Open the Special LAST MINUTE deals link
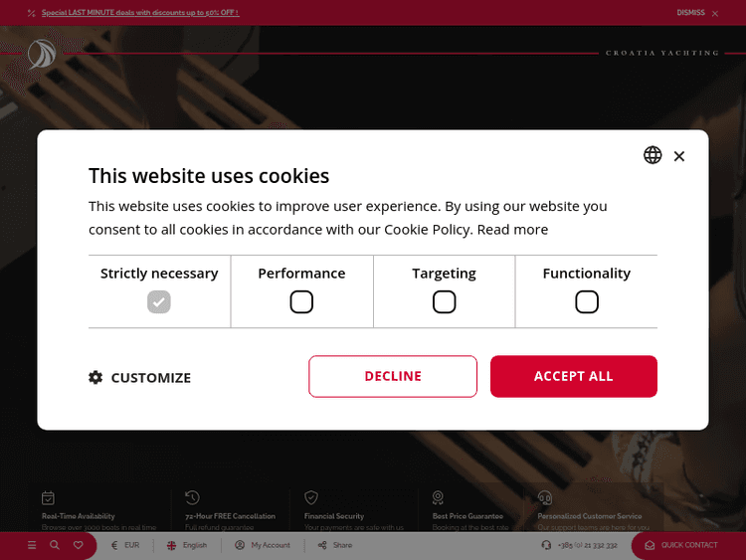 pos(140,13)
